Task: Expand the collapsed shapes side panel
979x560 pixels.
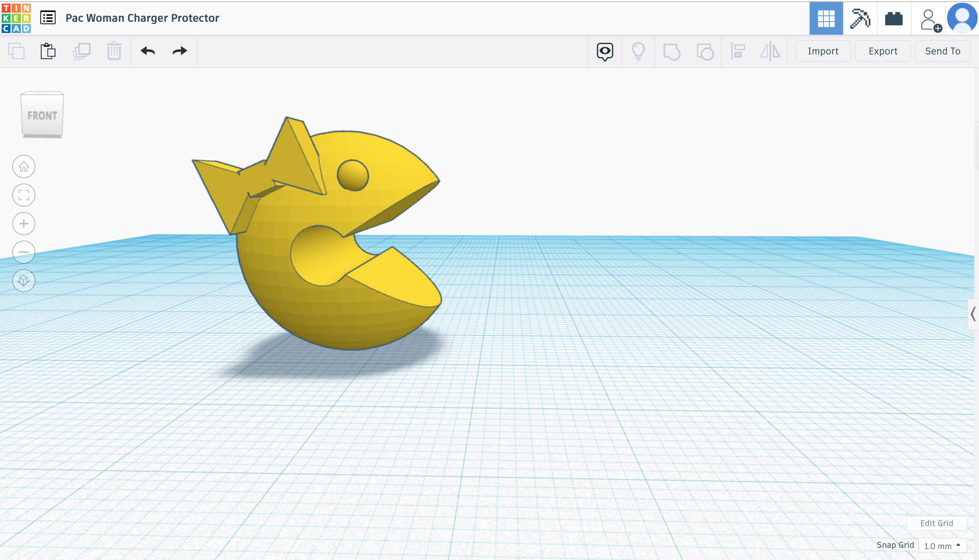Action: [x=973, y=314]
